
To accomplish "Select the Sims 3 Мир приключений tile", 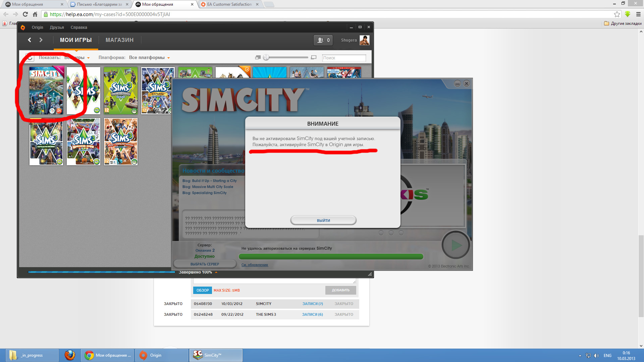I will pyautogui.click(x=121, y=141).
